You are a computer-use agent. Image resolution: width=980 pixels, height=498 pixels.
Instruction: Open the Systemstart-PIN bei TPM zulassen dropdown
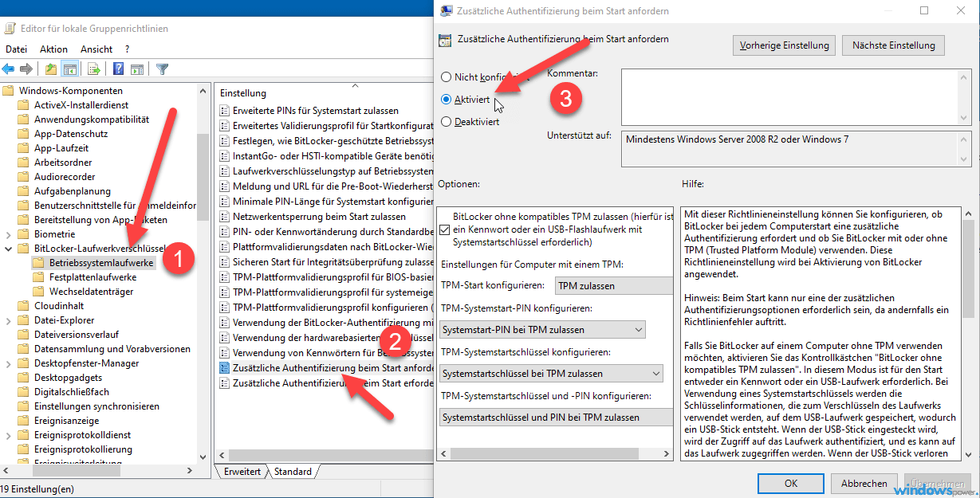(x=542, y=330)
